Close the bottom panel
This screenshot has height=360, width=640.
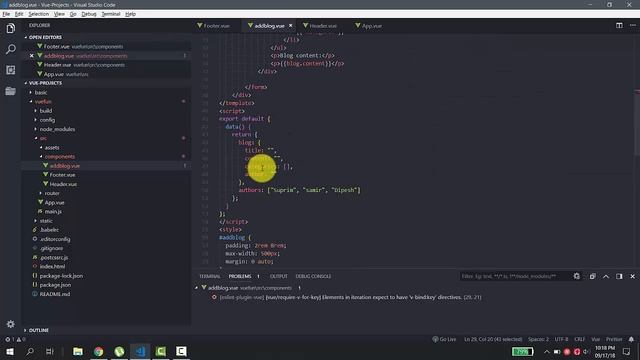click(x=633, y=276)
